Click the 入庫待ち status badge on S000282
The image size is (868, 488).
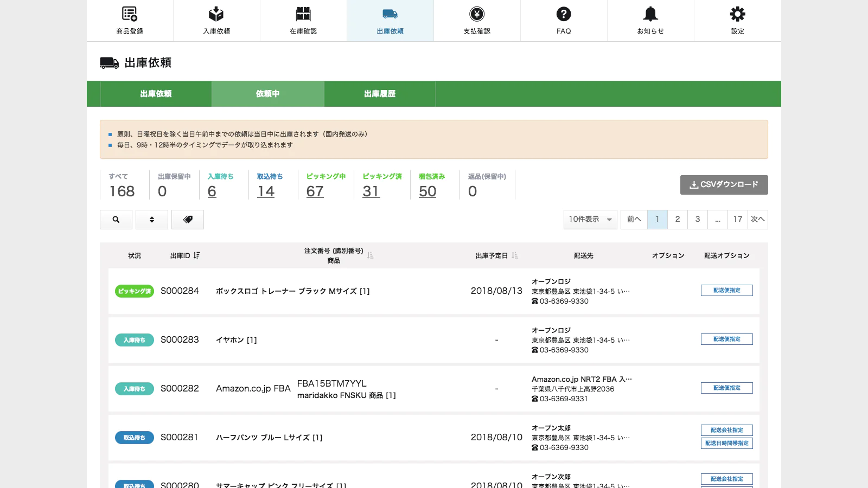[x=135, y=389]
